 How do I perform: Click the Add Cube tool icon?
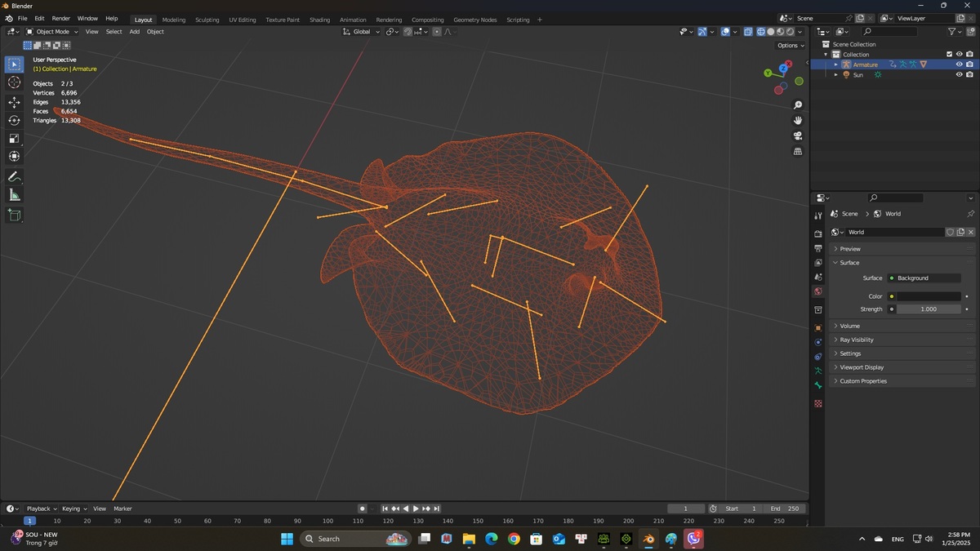tap(14, 215)
